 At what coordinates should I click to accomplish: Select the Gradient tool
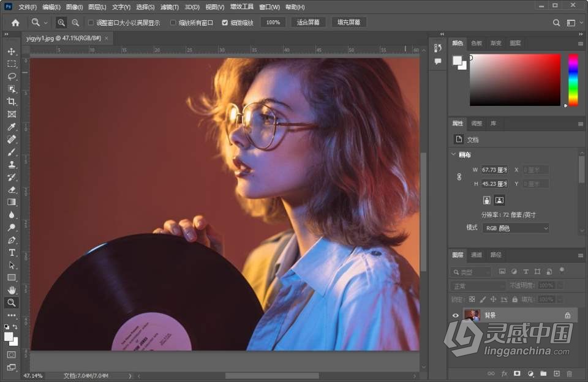point(11,202)
